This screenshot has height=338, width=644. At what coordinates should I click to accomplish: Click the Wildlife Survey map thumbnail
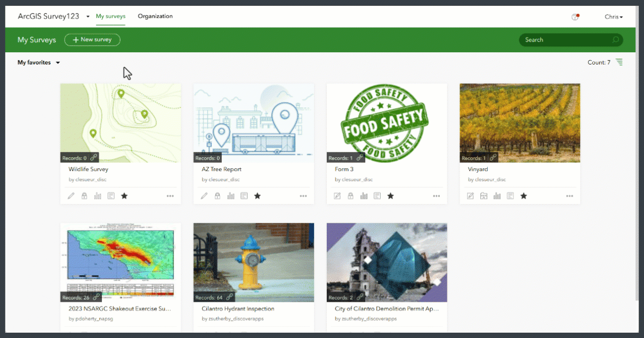120,123
